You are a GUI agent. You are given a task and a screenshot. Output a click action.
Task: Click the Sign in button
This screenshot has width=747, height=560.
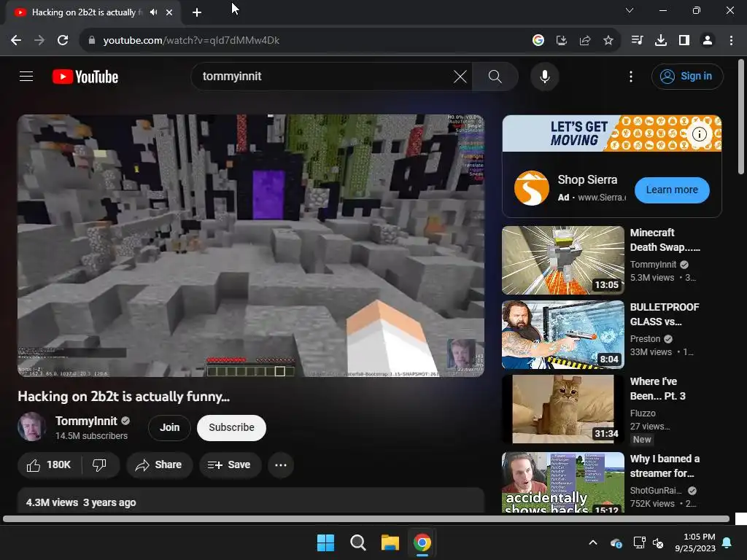(x=687, y=76)
